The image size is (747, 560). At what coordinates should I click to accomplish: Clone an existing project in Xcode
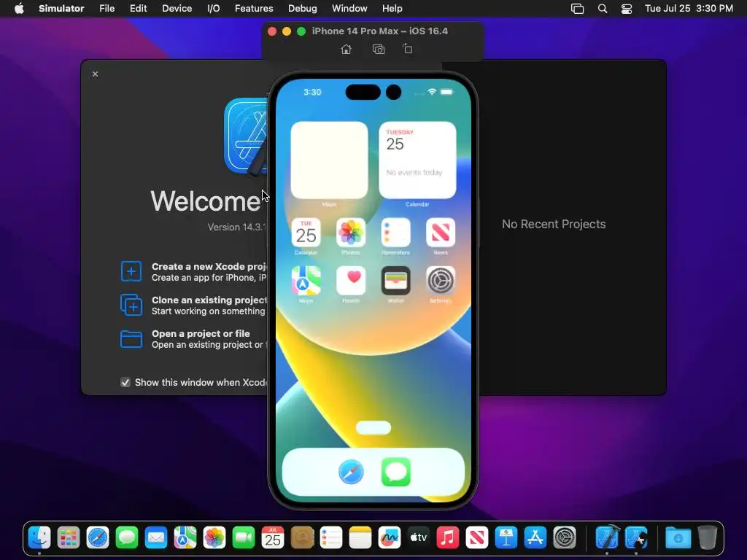195,306
